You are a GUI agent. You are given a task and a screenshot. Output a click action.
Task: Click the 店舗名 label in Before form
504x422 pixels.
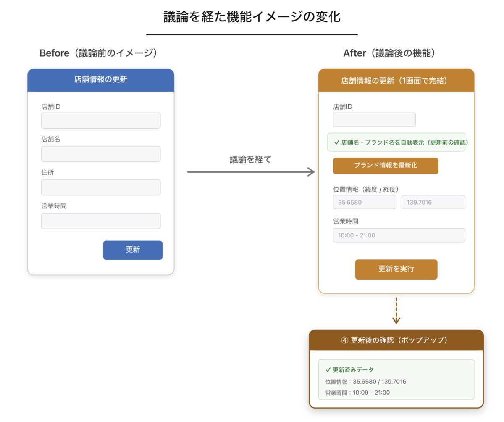click(50, 139)
